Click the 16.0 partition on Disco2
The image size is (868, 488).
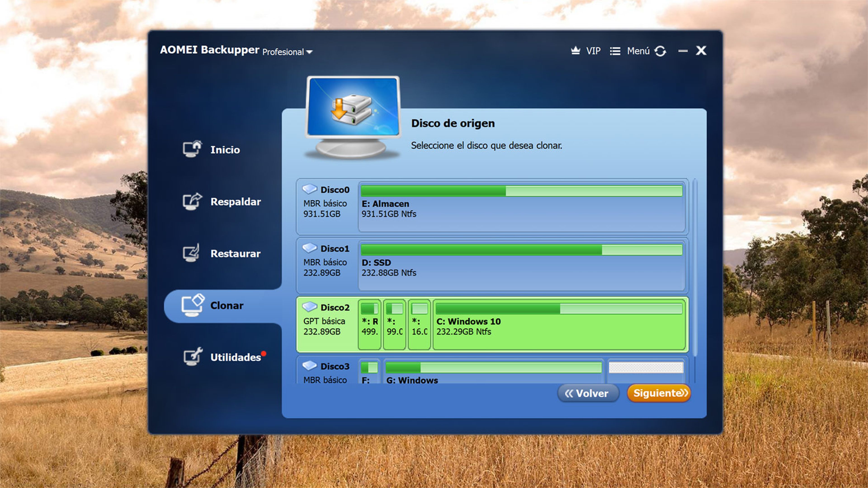420,325
